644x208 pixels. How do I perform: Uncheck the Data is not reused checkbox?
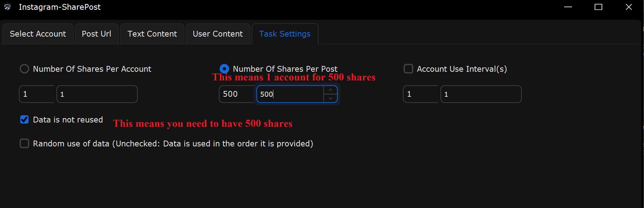click(x=24, y=120)
